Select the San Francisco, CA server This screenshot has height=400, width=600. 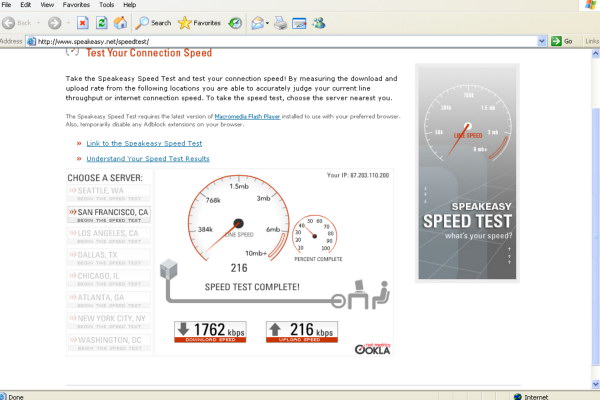(109, 215)
